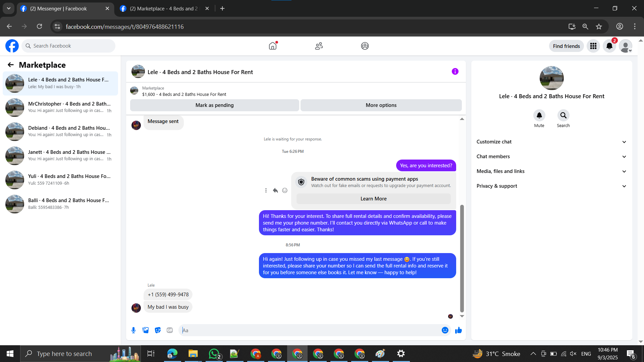Click the Mute bell icon
644x362 pixels.
[x=539, y=115]
